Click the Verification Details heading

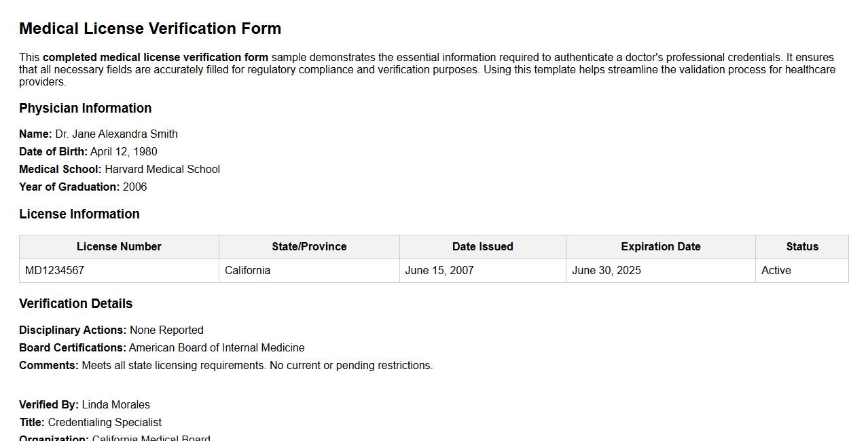click(75, 304)
